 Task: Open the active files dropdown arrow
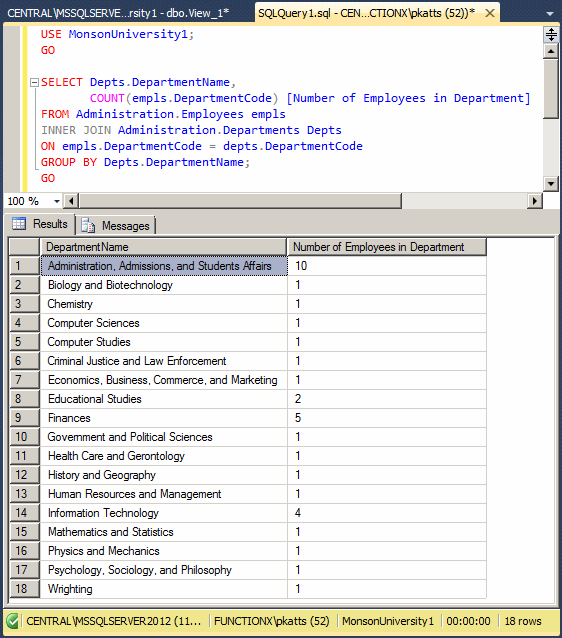(550, 14)
